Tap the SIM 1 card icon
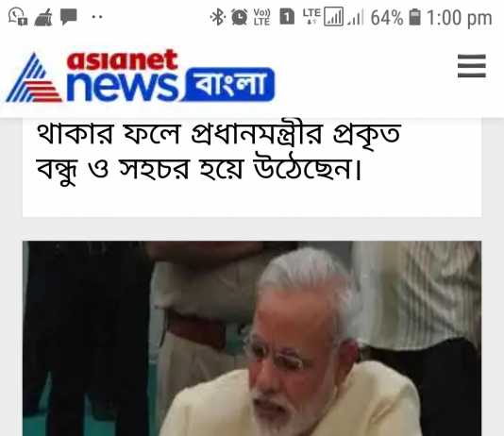504x436 pixels. click(287, 17)
